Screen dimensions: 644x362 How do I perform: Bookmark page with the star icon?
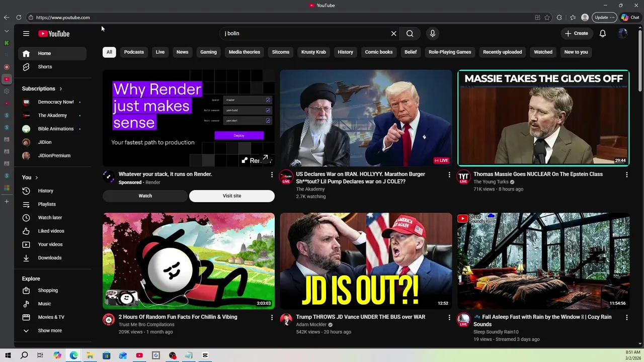coord(547,18)
